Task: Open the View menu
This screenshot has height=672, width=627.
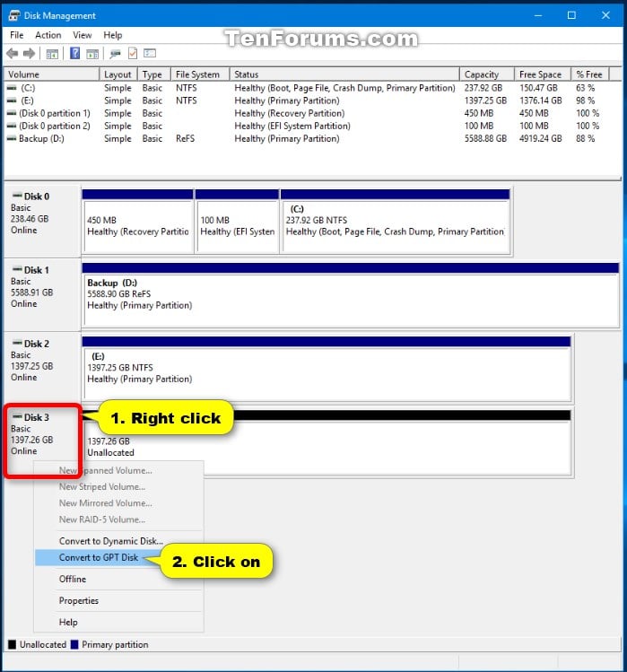Action: coord(83,35)
